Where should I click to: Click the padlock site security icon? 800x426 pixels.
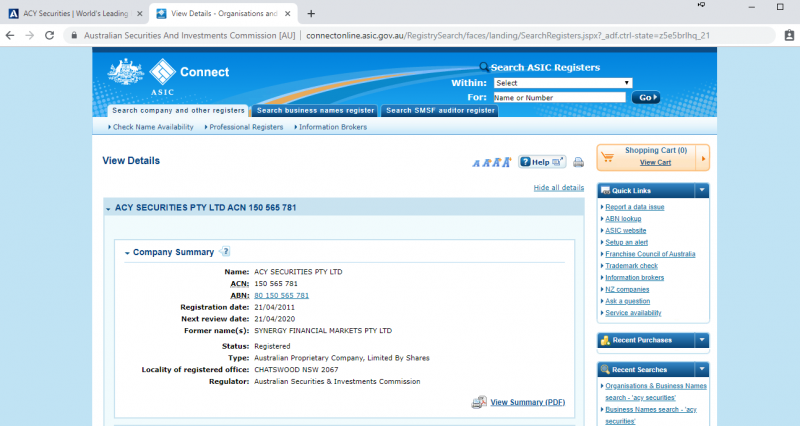click(x=74, y=35)
